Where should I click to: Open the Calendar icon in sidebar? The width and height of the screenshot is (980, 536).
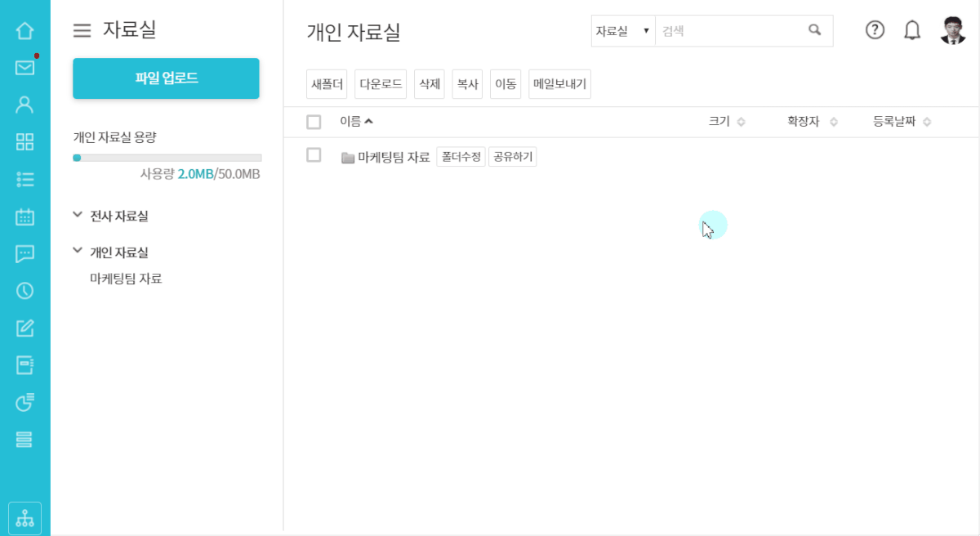point(24,217)
